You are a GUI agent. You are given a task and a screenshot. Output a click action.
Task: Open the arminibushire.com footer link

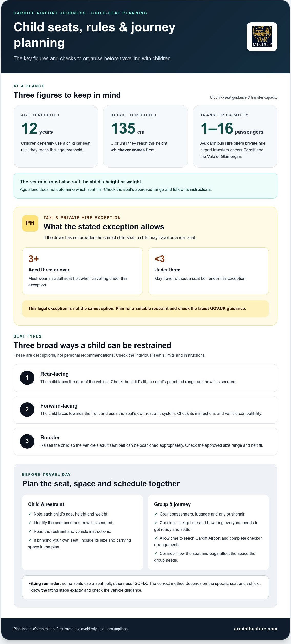click(x=256, y=629)
